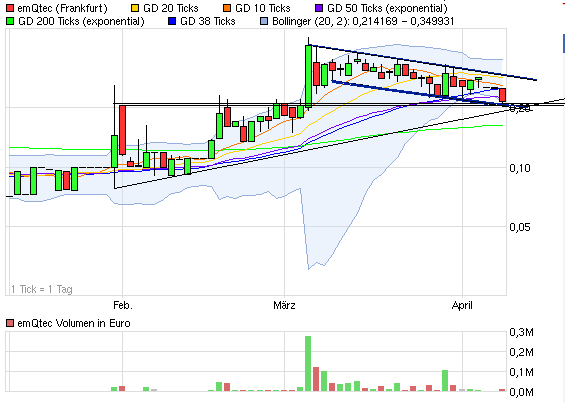Click the 0,1M volume axis label
565x403 pixels.
click(x=521, y=372)
